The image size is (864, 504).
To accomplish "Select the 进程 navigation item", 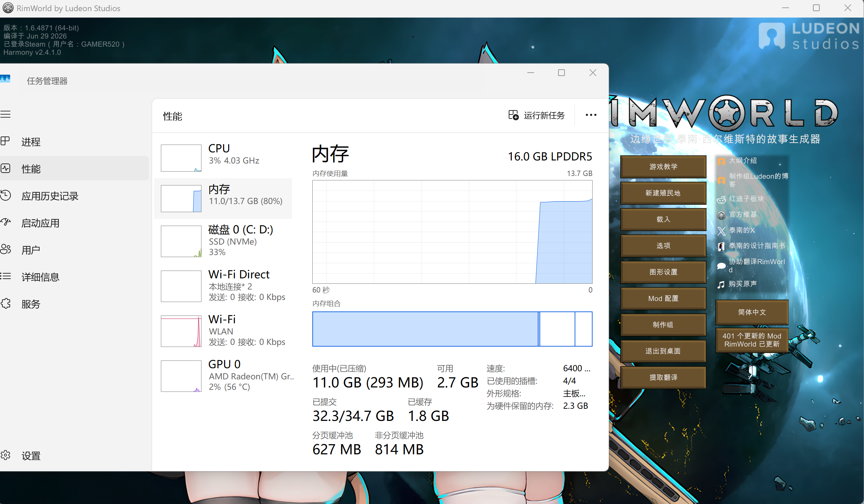I will pyautogui.click(x=74, y=142).
